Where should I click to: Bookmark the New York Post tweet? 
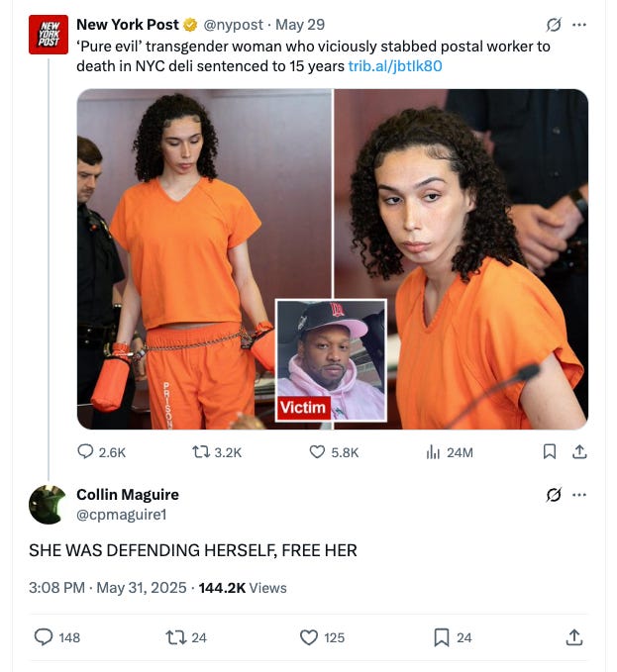[x=550, y=451]
